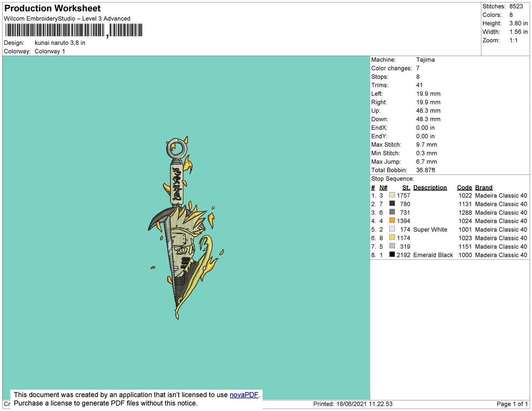Screen dimensions: 532x411
Task: Click the barcode under the worksheet title
Action: click(x=74, y=30)
